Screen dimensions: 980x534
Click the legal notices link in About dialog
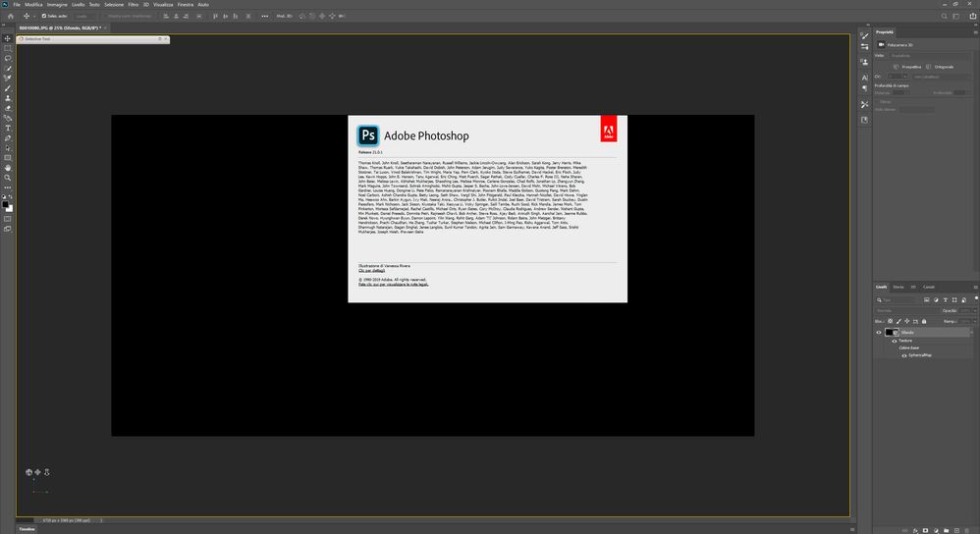coord(393,284)
